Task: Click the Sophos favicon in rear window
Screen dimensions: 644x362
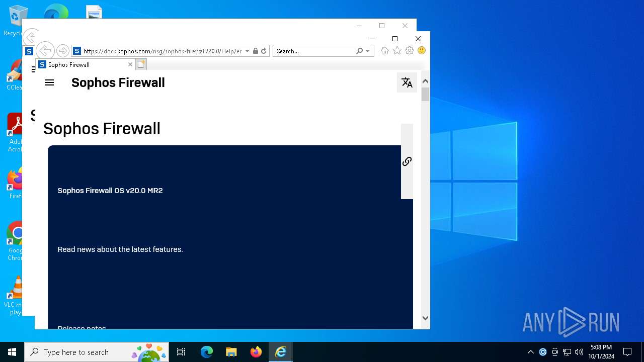Action: pyautogui.click(x=29, y=51)
